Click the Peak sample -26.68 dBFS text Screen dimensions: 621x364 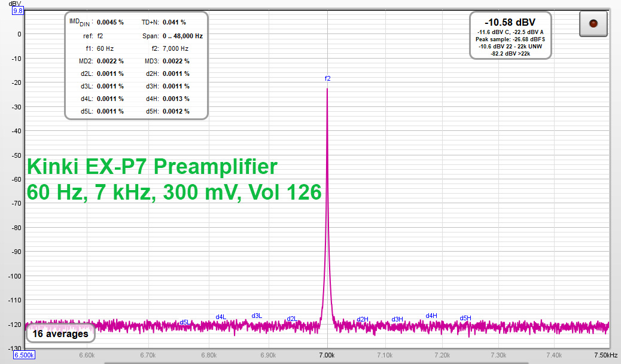pyautogui.click(x=510, y=39)
